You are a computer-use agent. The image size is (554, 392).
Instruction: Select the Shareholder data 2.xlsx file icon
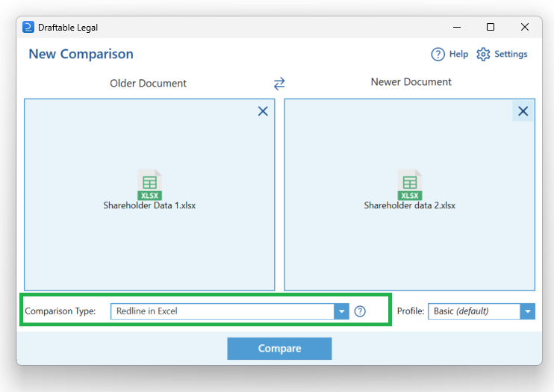point(409,185)
